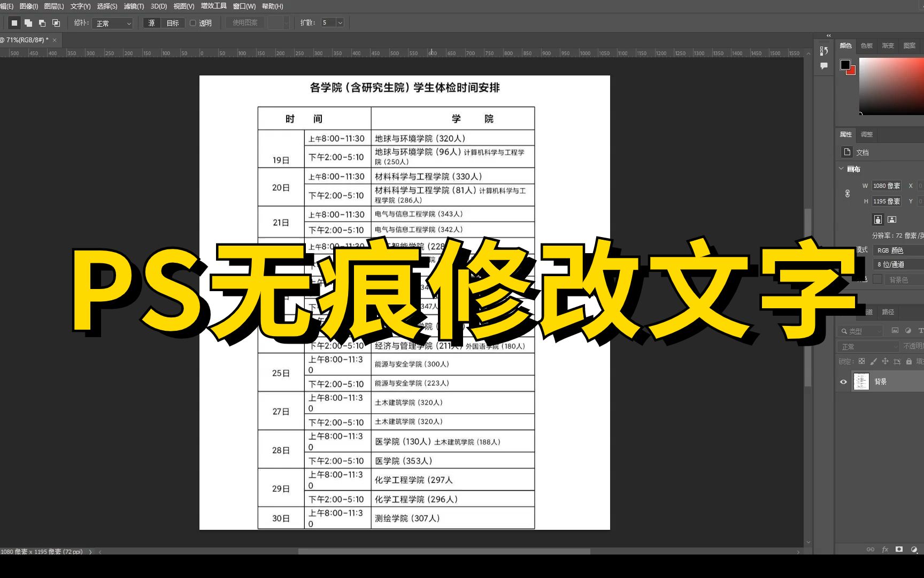This screenshot has height=578, width=924.
Task: Open the layer blend mode 正常 dropdown
Action: (868, 347)
